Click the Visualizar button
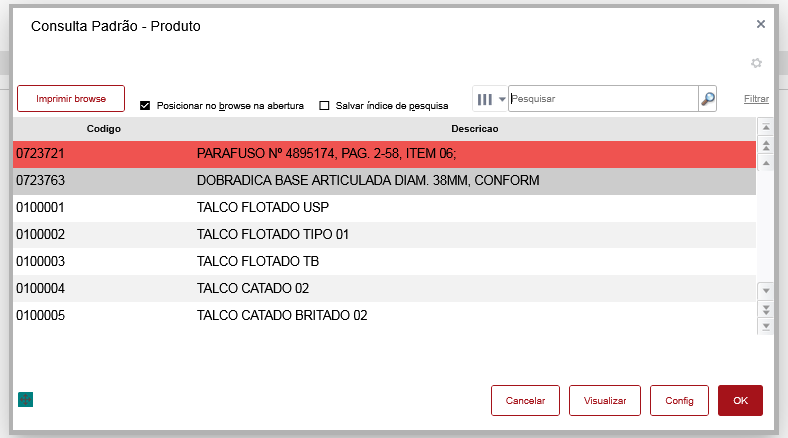The width and height of the screenshot is (788, 438). [604, 400]
